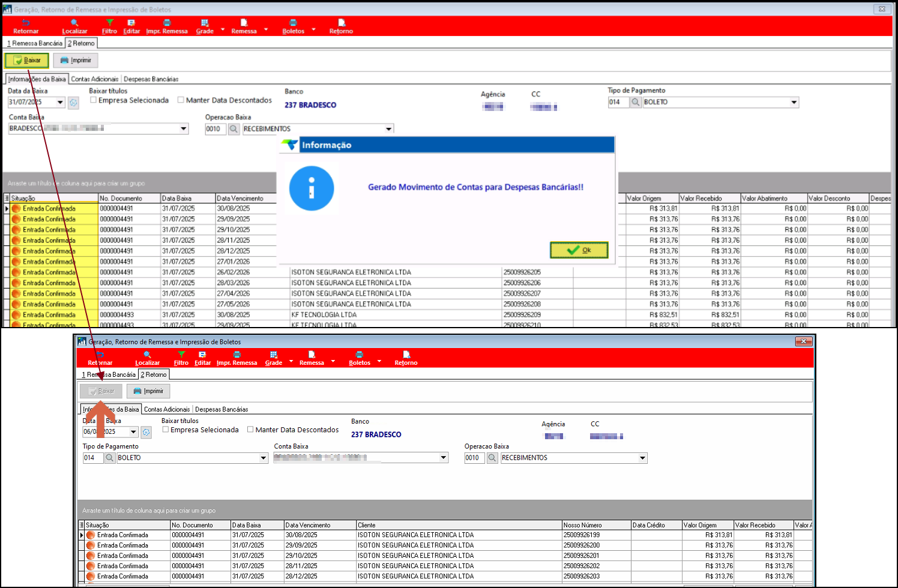
Task: Click Retornar icon in upper window toolbar
Action: tap(26, 23)
